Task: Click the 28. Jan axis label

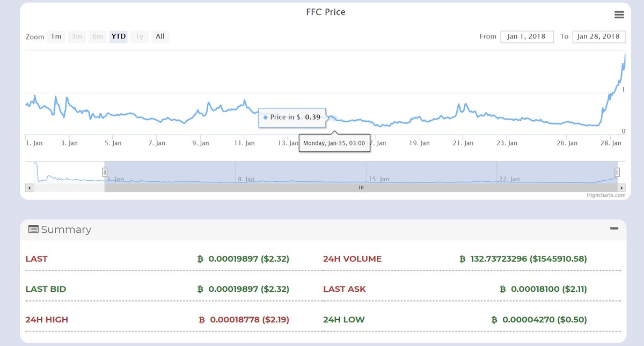Action: (x=611, y=143)
